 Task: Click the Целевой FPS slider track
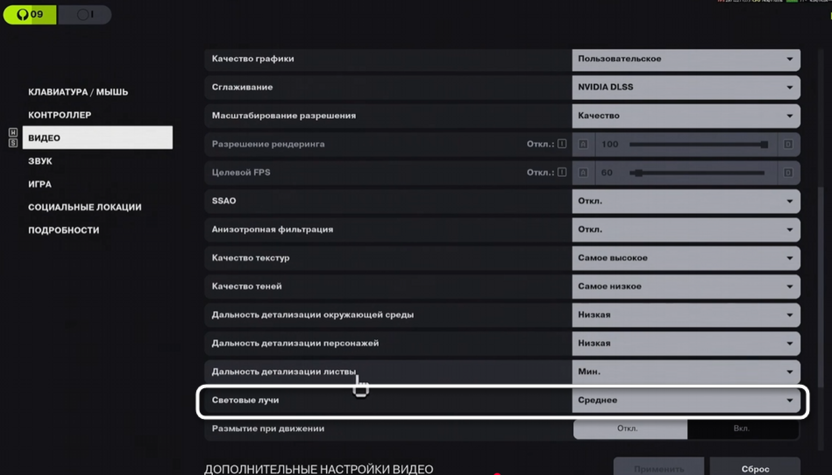[700, 173]
